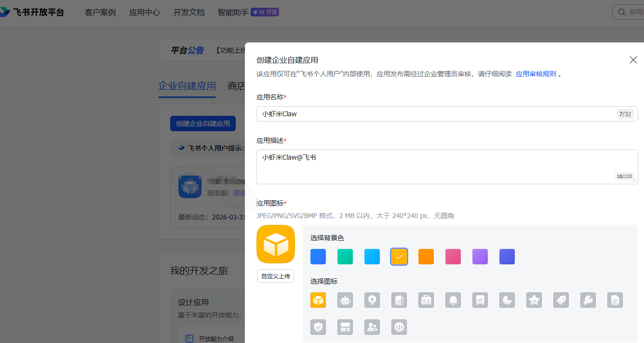
Task: Choose the robot app icon
Action: pos(345,300)
